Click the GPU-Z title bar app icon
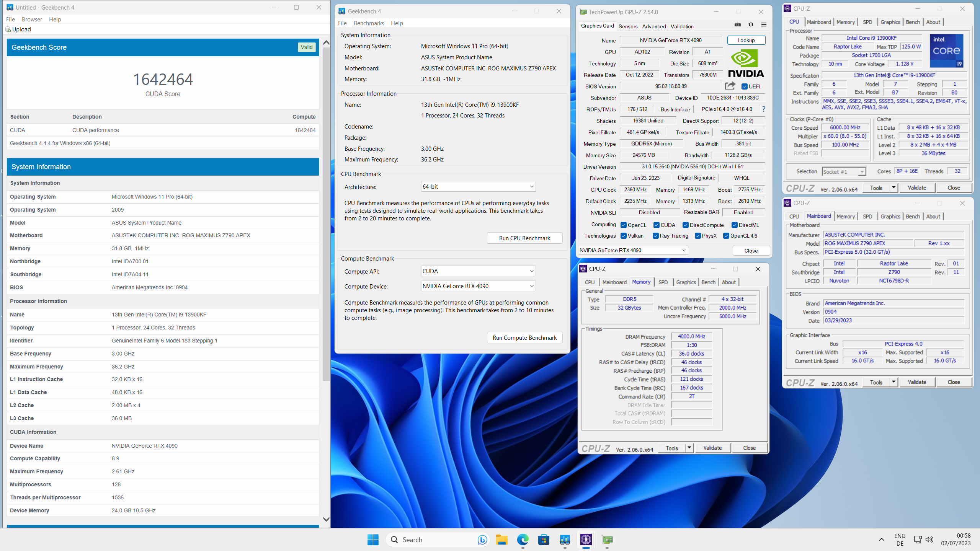Viewport: 980px width, 551px height. 583,12
